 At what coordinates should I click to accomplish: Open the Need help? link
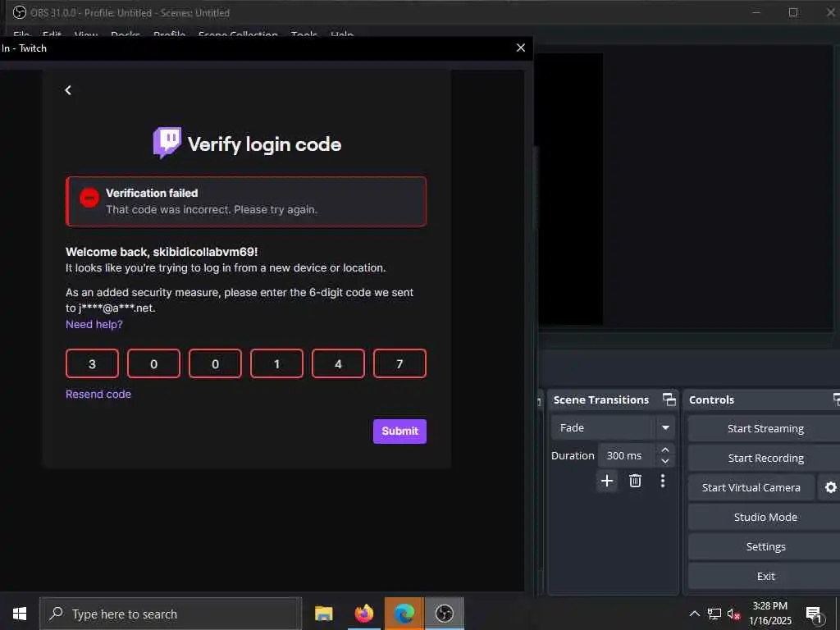click(94, 324)
